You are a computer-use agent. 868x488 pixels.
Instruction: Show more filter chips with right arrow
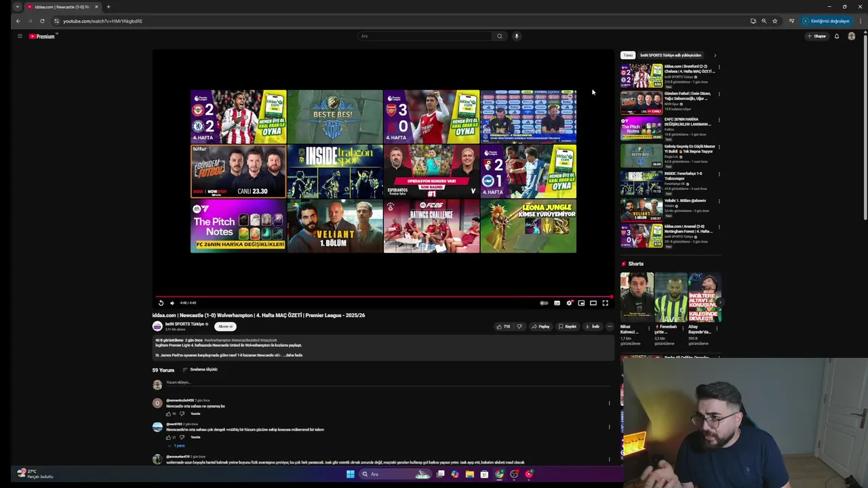pyautogui.click(x=715, y=56)
